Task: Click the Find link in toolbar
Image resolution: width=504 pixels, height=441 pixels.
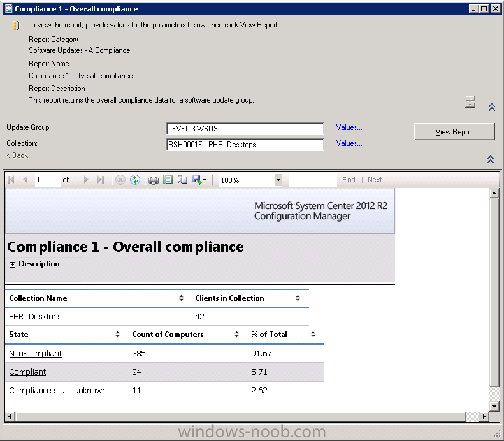Action: coord(349,180)
